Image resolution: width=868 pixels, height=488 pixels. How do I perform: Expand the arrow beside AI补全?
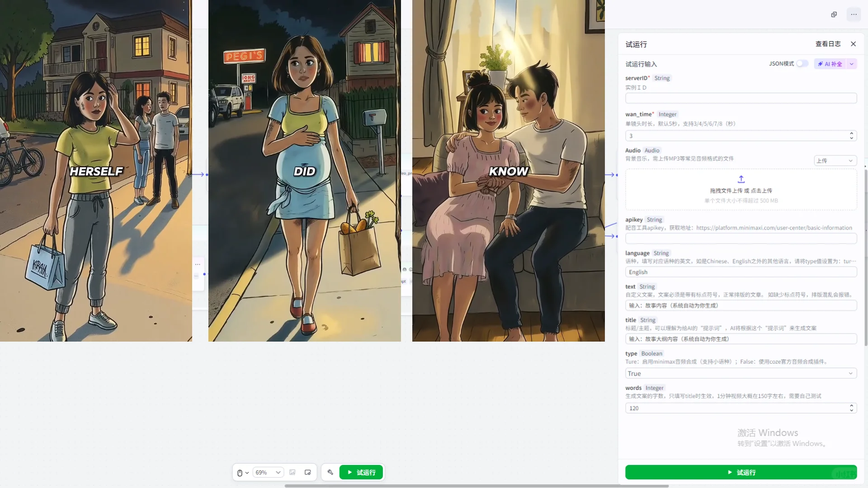click(852, 64)
